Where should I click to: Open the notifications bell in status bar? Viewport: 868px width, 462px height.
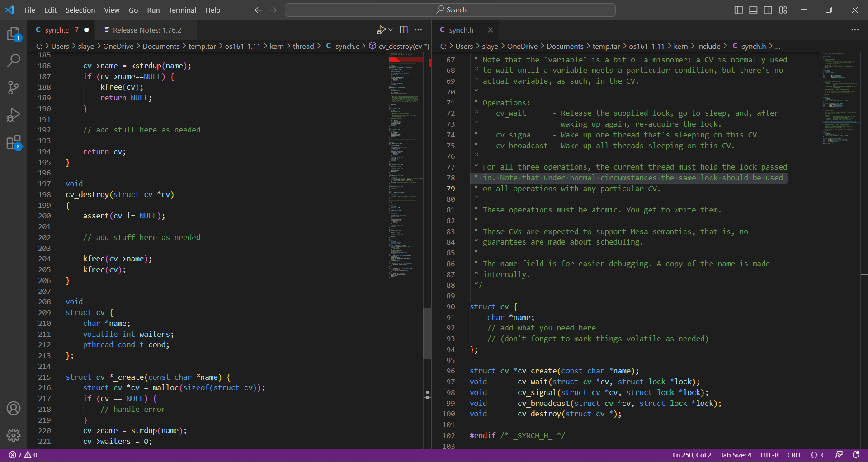coord(855,455)
